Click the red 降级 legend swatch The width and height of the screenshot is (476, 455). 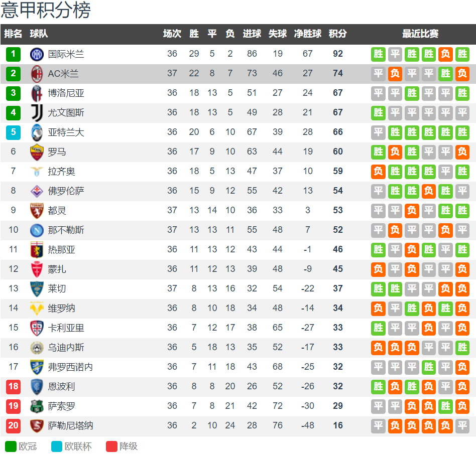[111, 446]
